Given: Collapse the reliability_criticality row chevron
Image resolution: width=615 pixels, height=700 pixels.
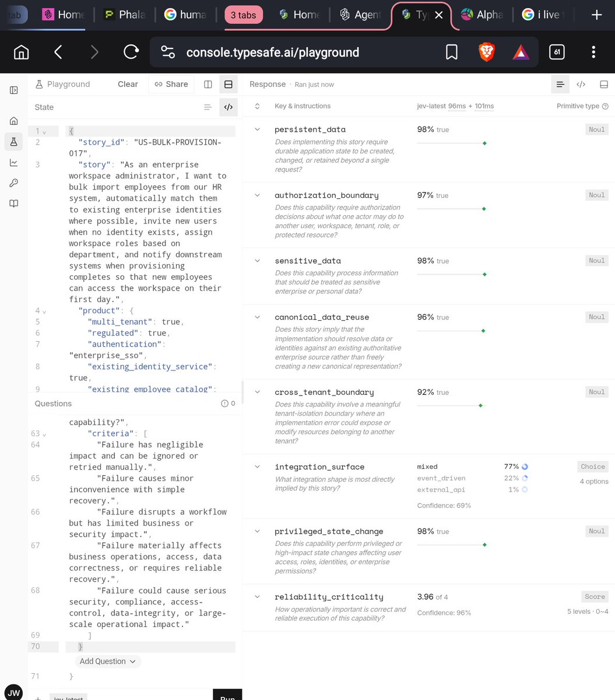Looking at the screenshot, I should [x=257, y=597].
